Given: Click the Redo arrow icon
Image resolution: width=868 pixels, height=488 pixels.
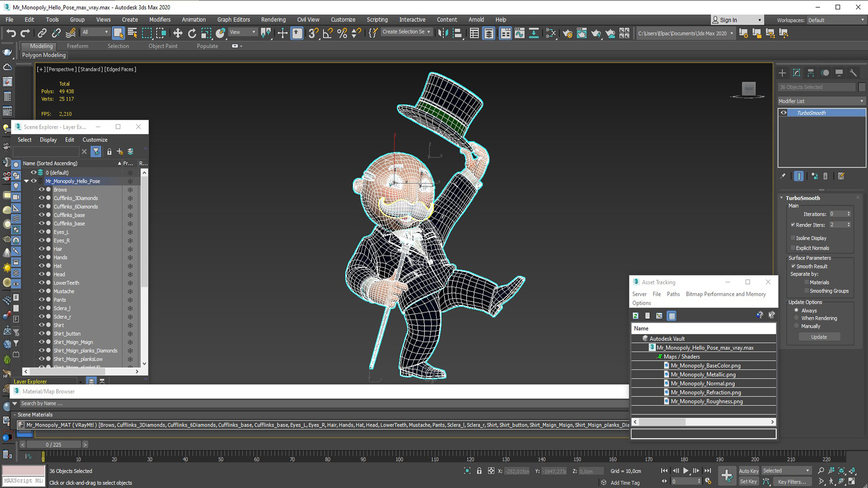Looking at the screenshot, I should coord(25,33).
